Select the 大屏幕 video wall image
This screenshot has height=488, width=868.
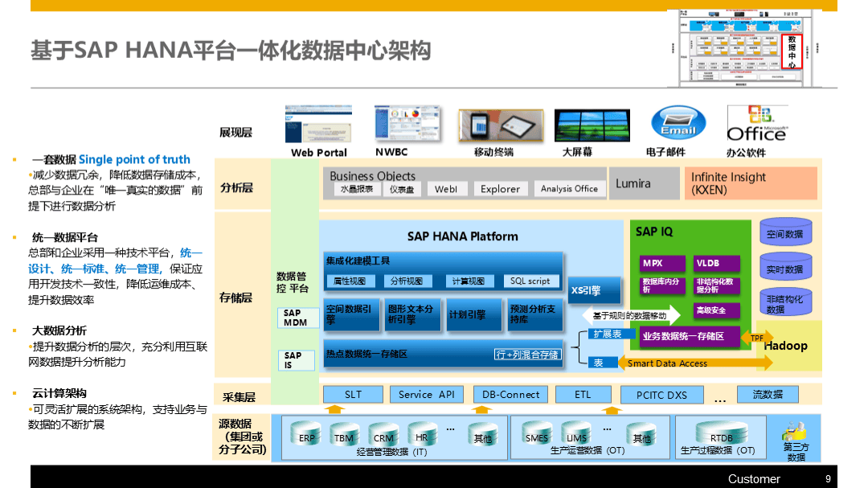(592, 125)
